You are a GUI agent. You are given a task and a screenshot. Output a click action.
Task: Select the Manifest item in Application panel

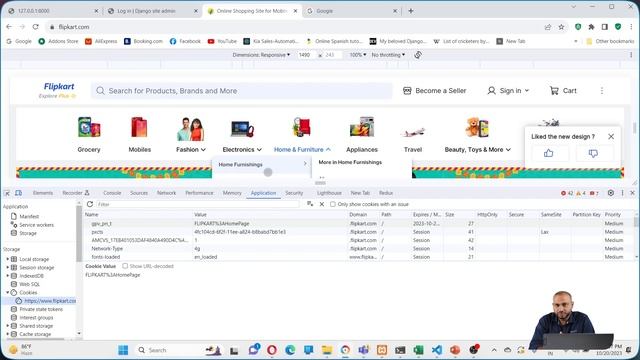pos(29,216)
